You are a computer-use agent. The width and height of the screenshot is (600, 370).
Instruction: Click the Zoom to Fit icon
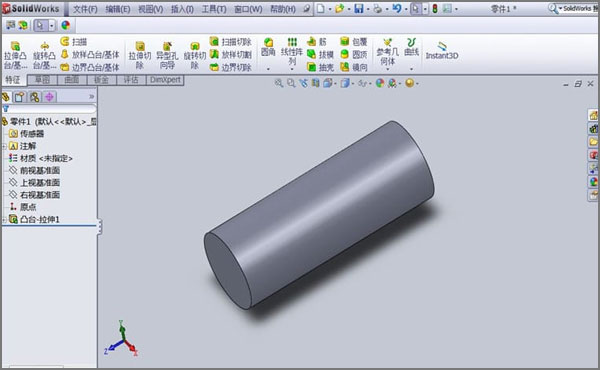pyautogui.click(x=279, y=83)
